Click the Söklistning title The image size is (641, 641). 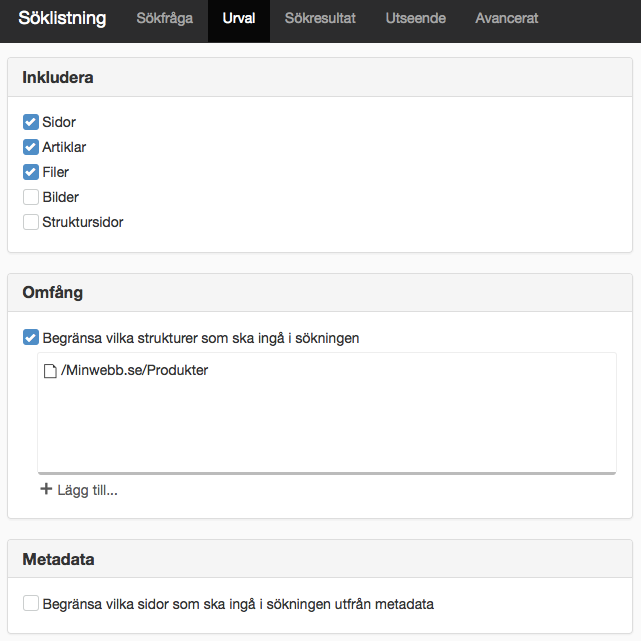coord(62,18)
